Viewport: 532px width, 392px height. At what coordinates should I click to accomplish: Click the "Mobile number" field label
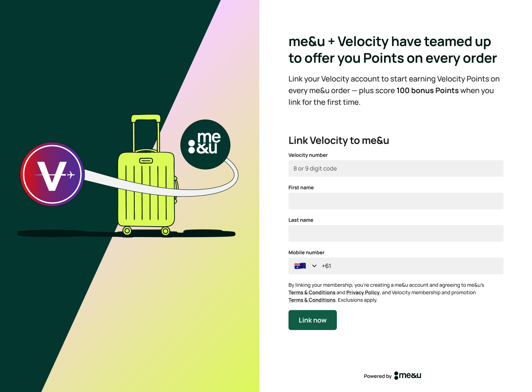pyautogui.click(x=306, y=253)
